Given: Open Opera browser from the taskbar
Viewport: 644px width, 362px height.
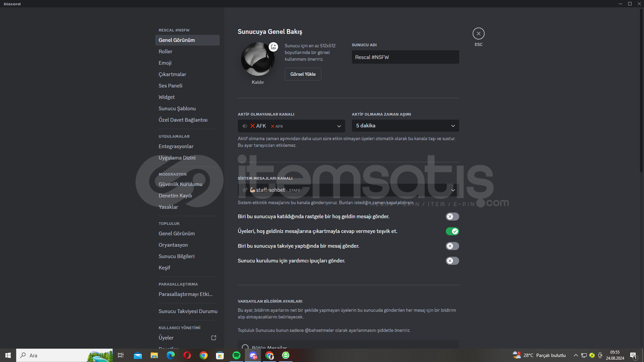Looking at the screenshot, I should (x=187, y=355).
